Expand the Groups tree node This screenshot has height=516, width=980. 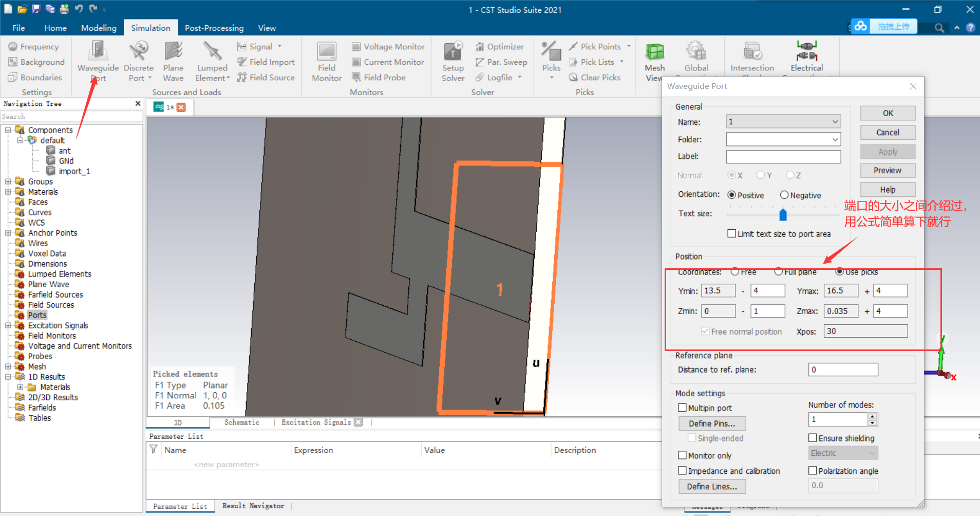click(x=8, y=181)
